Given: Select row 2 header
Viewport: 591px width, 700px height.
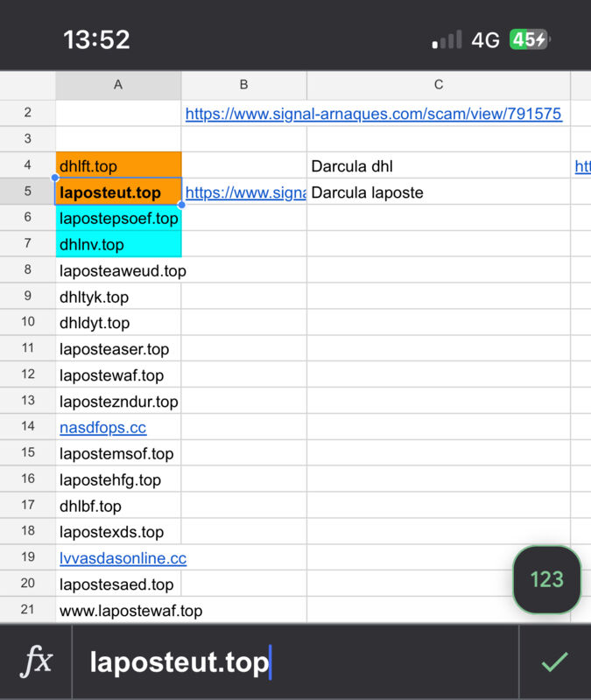Looking at the screenshot, I should (28, 113).
